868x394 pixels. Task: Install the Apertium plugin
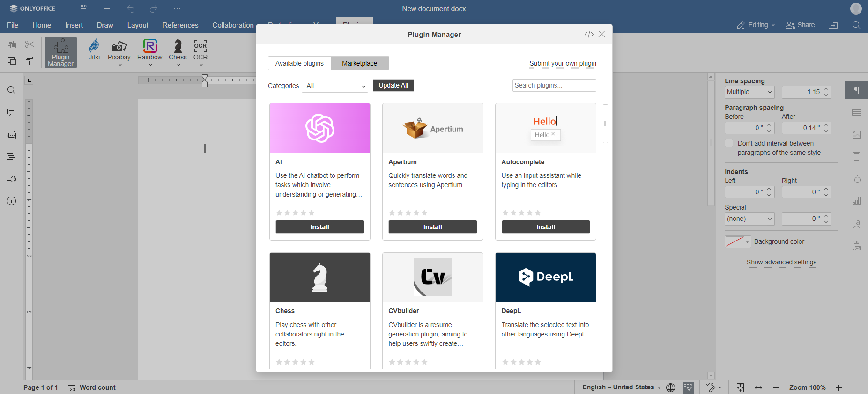coord(432,227)
